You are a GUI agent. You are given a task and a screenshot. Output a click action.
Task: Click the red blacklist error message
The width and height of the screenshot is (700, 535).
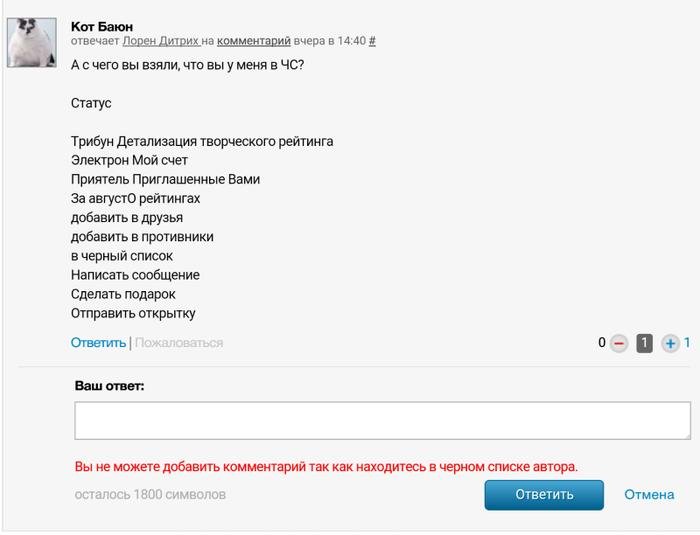coord(326,466)
